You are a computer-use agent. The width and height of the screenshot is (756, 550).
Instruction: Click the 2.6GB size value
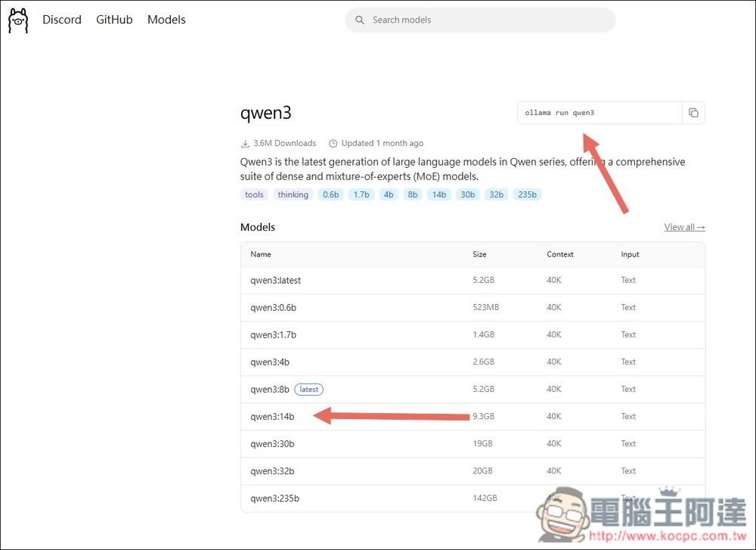(484, 362)
